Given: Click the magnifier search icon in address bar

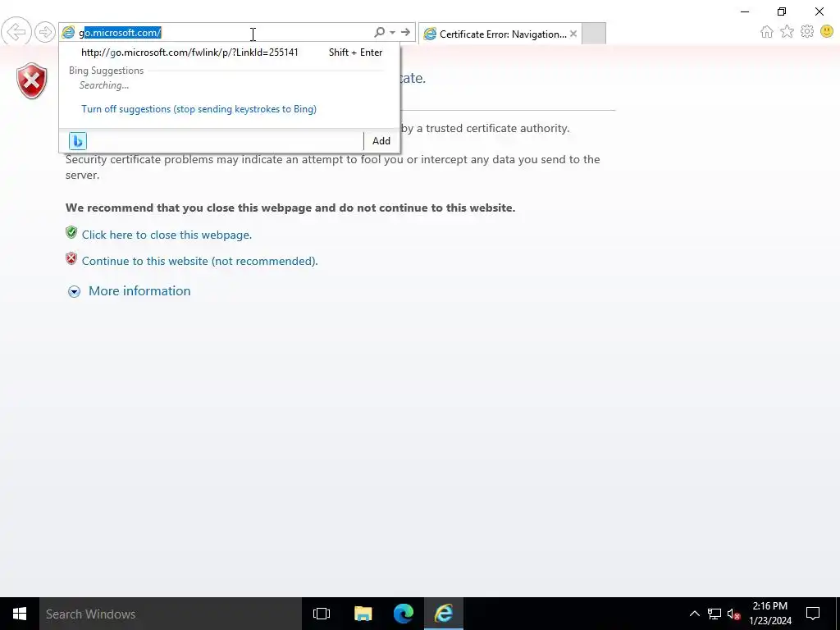Looking at the screenshot, I should 379,32.
